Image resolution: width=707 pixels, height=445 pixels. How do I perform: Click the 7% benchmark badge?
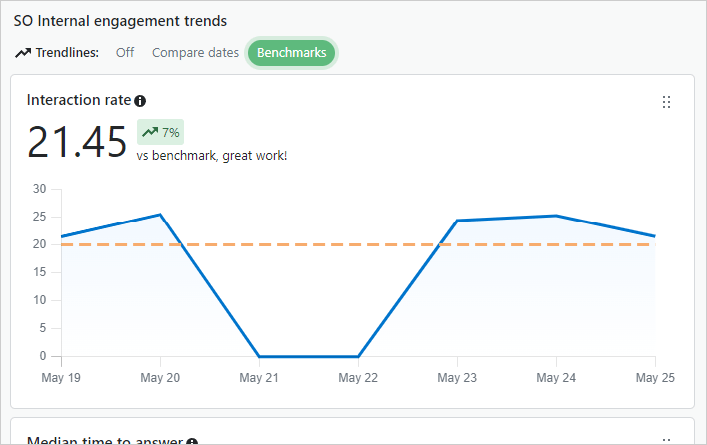(x=160, y=132)
